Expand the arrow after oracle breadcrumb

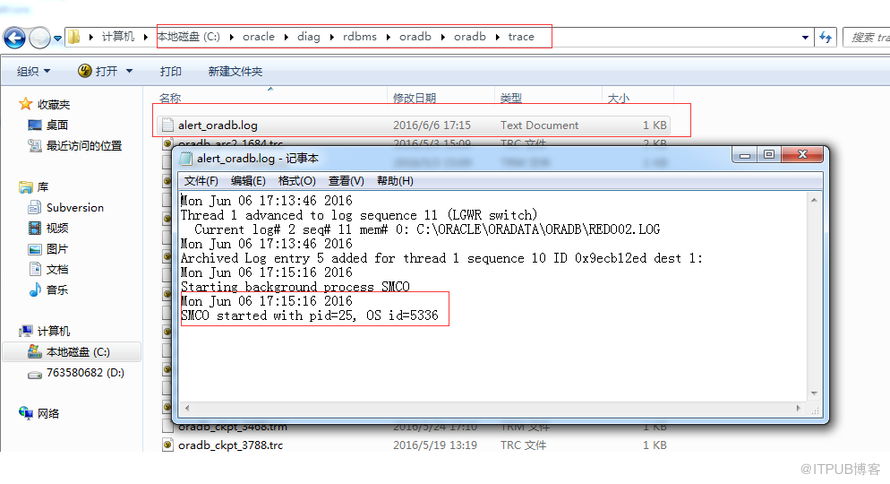click(x=286, y=37)
